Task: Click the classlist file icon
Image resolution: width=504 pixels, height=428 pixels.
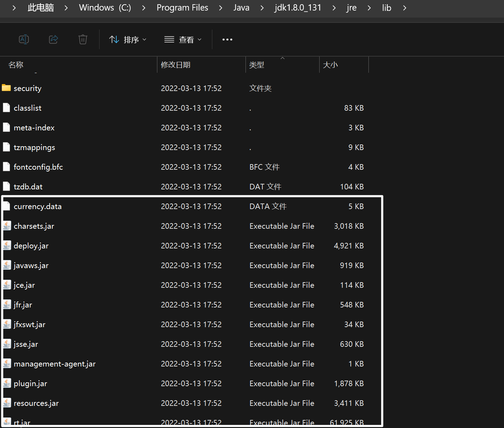Action: pos(6,108)
